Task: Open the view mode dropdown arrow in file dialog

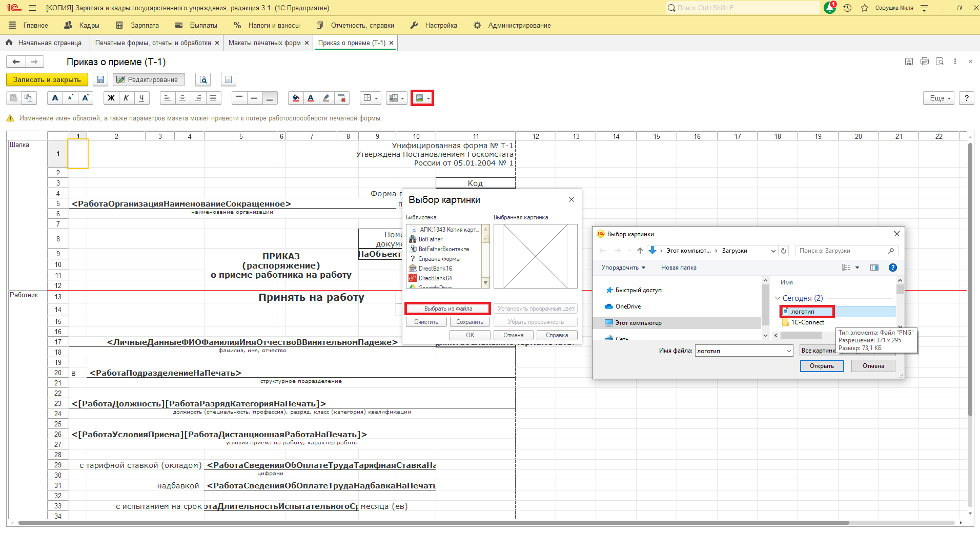Action: [x=857, y=268]
